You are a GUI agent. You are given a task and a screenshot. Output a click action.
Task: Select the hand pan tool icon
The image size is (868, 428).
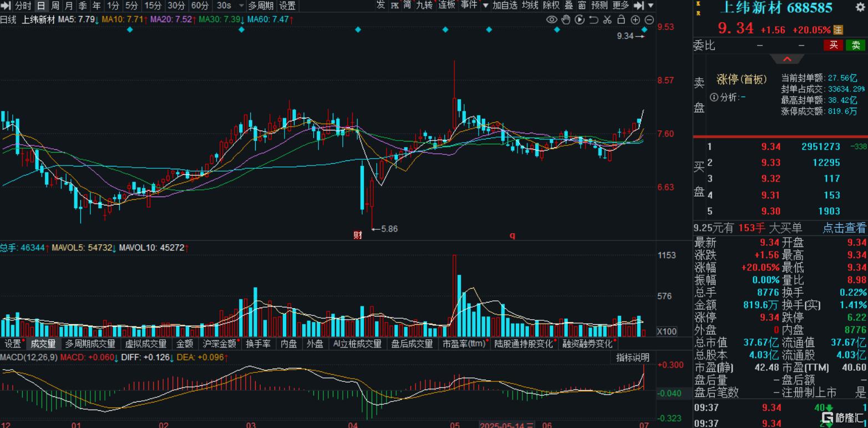click(x=566, y=20)
